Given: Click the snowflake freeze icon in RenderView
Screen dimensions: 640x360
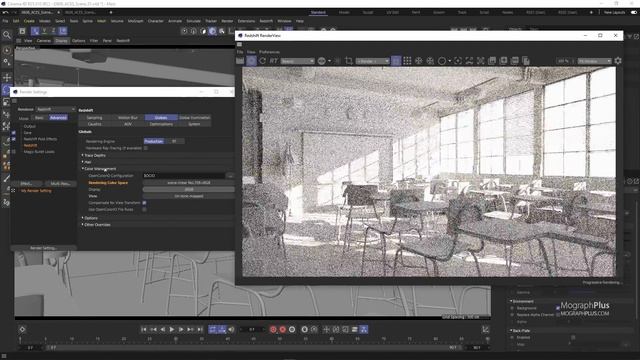Looking at the screenshot, I should [418, 61].
